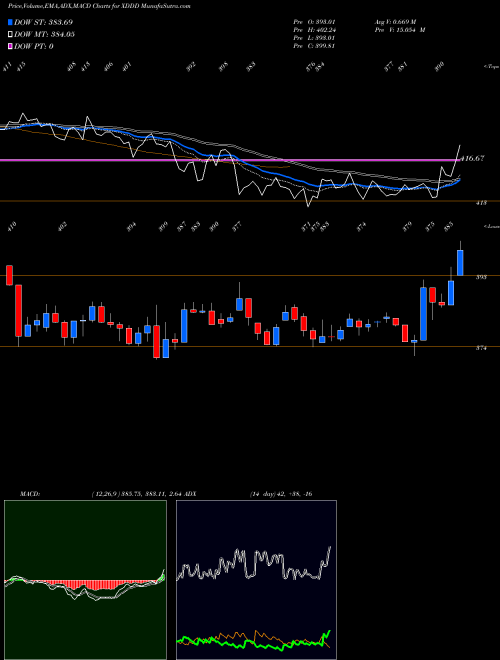Click the last tall blue candlestick

(460, 263)
